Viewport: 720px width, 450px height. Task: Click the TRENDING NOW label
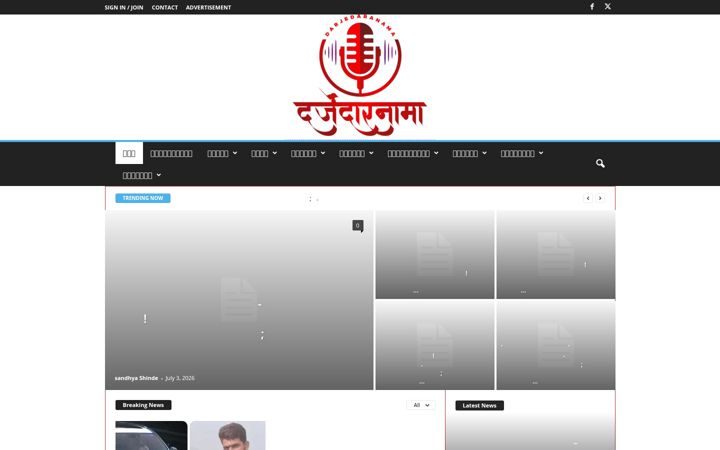tap(143, 198)
